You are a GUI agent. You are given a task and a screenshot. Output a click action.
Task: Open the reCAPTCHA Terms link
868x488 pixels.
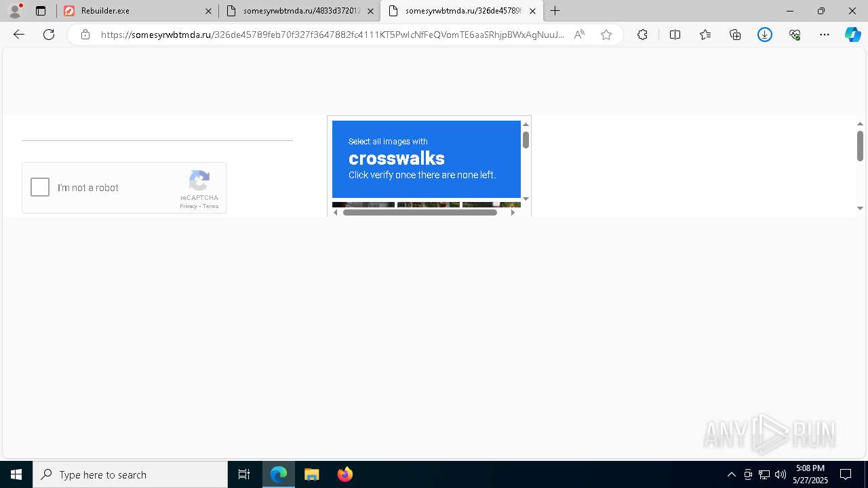coord(211,206)
